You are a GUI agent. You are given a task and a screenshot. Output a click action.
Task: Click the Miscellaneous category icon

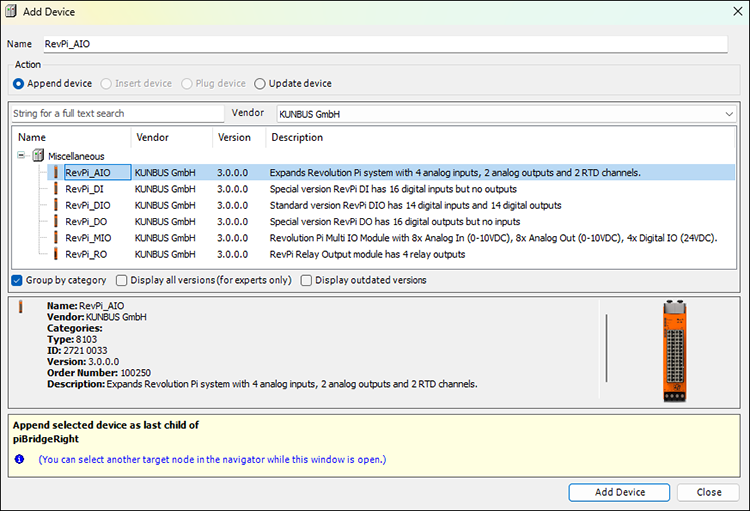[38, 156]
